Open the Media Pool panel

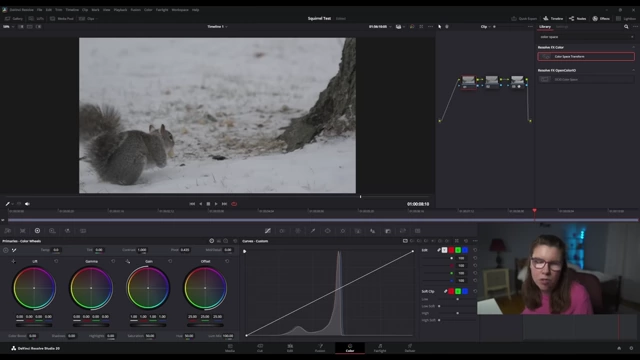(x=62, y=18)
